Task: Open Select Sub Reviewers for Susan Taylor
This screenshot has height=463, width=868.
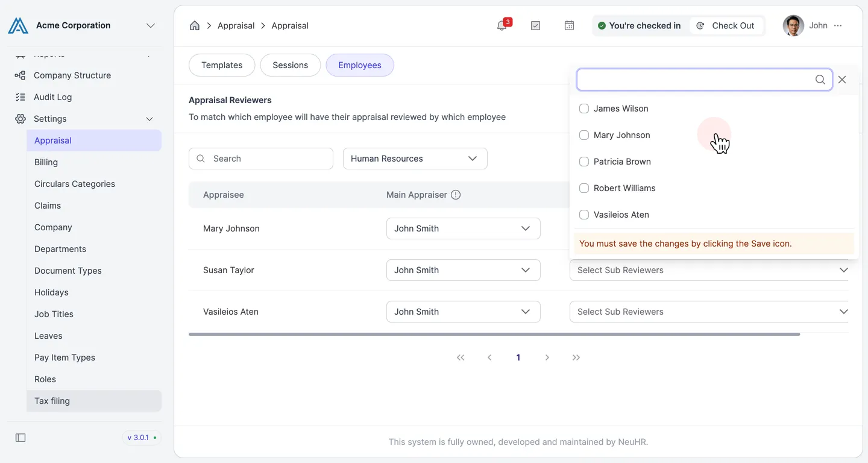Action: [709, 270]
